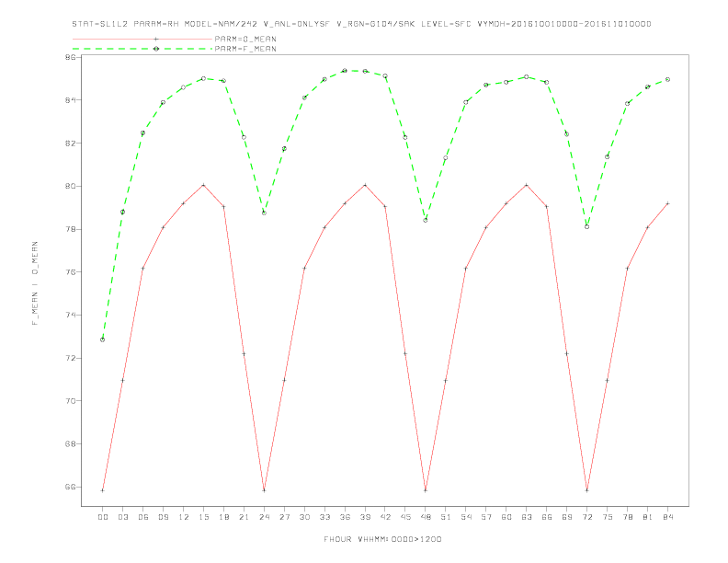The width and height of the screenshot is (728, 563).
Task: Click the green F_MEAN circle marker at hour 00
Action: 103,339
